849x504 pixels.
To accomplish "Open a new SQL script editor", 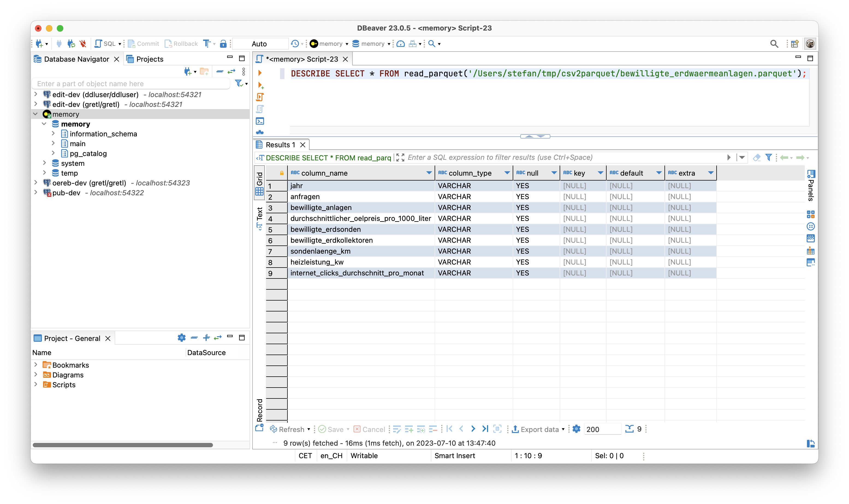I will (x=106, y=43).
